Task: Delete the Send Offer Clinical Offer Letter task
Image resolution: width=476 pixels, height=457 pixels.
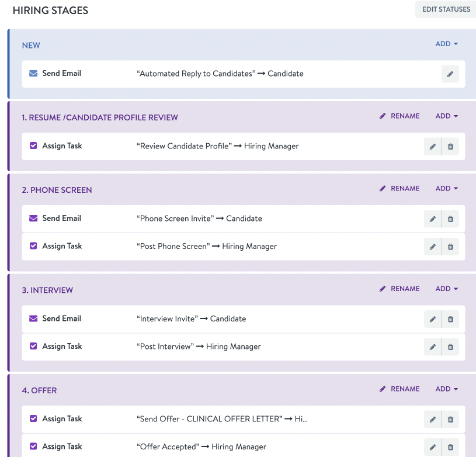Action: pyautogui.click(x=450, y=420)
